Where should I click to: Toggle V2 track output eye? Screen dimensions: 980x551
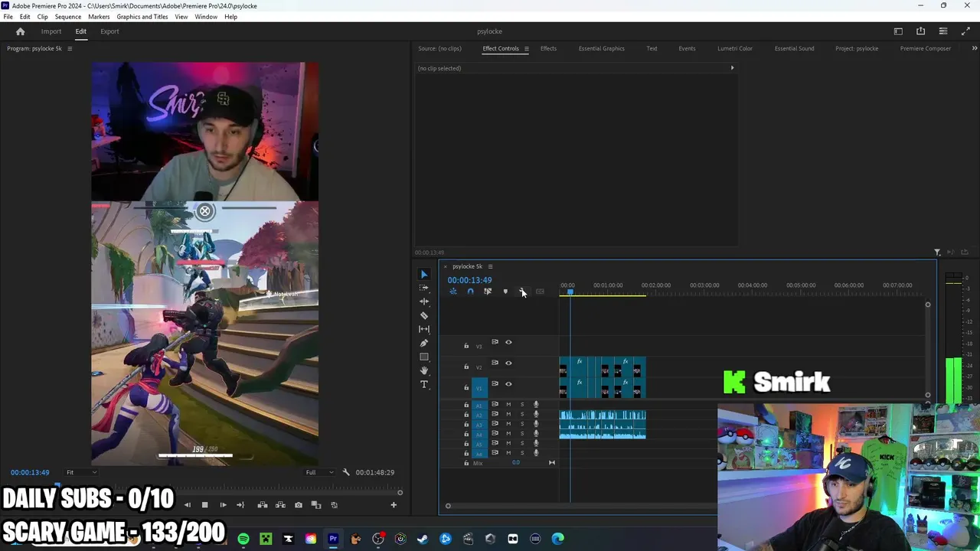508,363
